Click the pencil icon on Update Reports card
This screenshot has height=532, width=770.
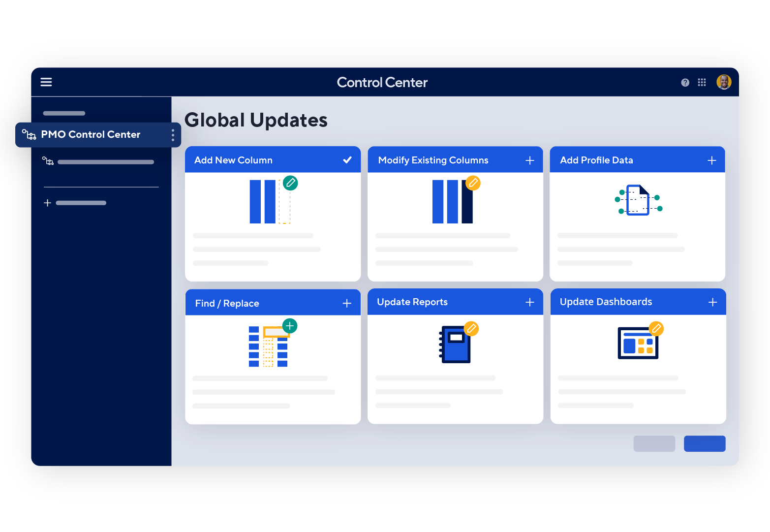pos(471,329)
